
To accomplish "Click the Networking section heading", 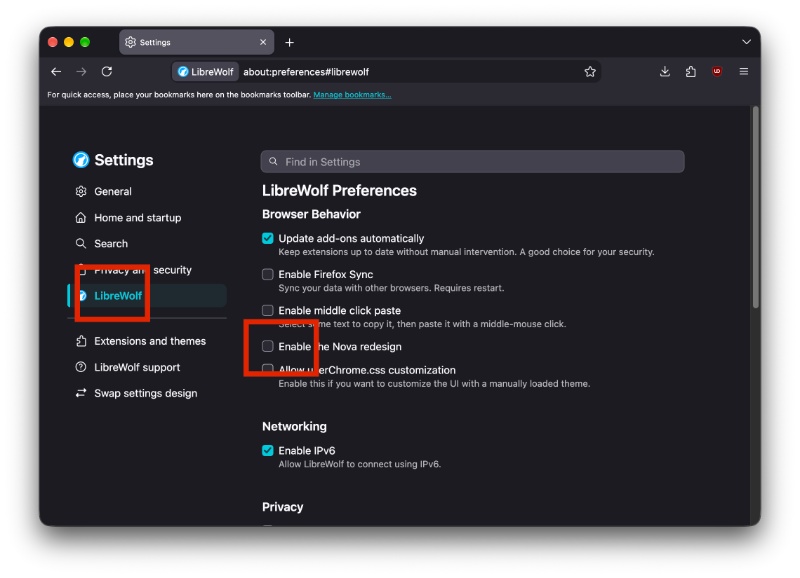I will tap(294, 426).
